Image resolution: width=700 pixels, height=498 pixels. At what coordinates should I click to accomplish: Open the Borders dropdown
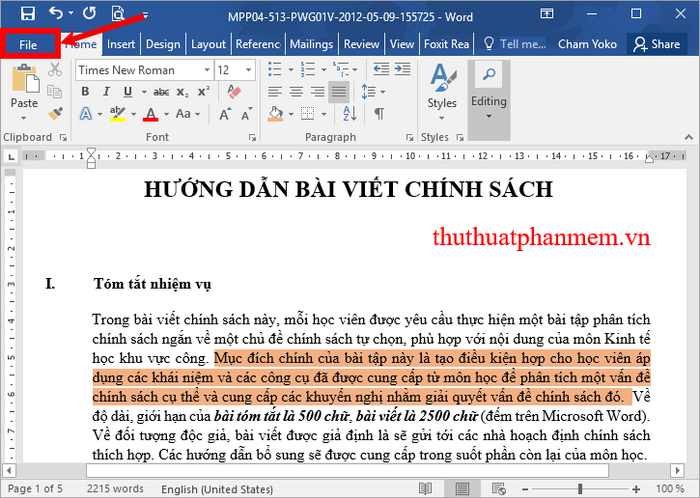pos(324,114)
